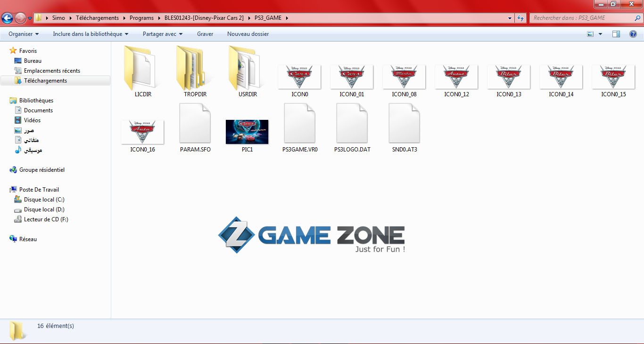The height and width of the screenshot is (344, 644).
Task: Click the Back navigation arrow button
Action: (7, 18)
